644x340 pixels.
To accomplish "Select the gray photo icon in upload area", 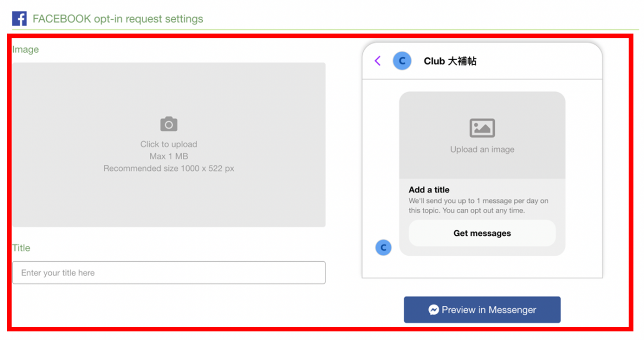I will [x=168, y=123].
